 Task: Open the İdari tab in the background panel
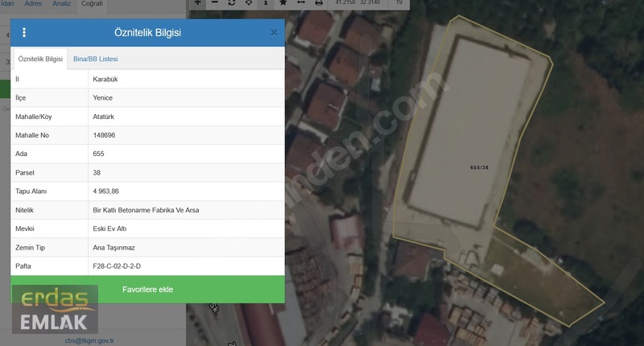7,3
